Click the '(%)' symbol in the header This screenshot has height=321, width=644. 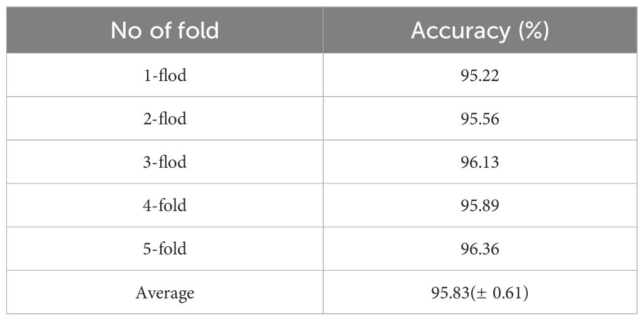click(x=533, y=31)
